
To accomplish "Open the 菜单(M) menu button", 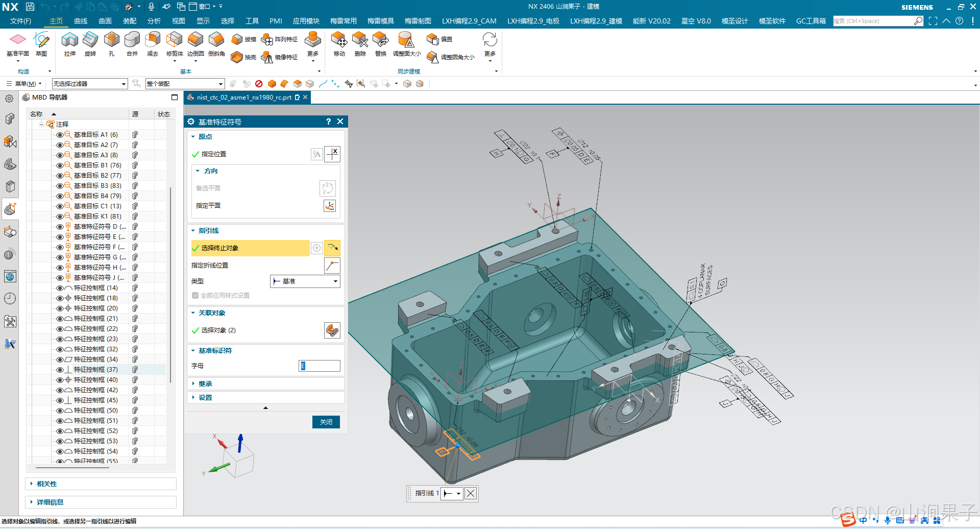I will [24, 84].
